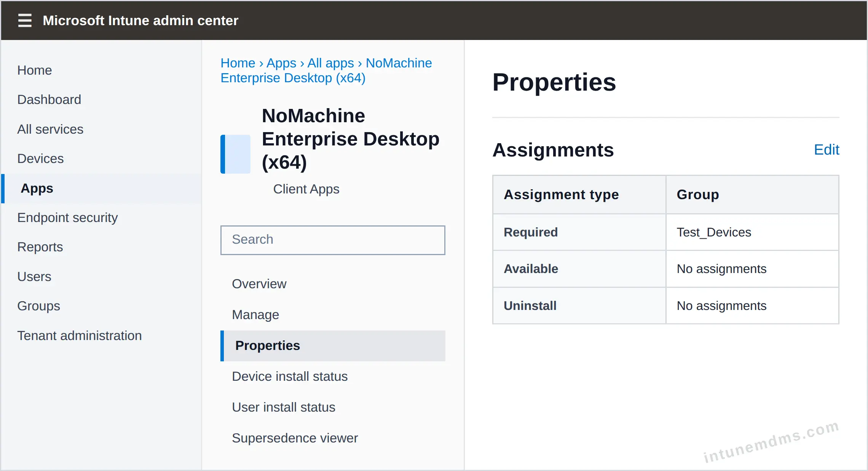The width and height of the screenshot is (868, 471).
Task: Open the Supersedence viewer
Action: tap(333, 438)
